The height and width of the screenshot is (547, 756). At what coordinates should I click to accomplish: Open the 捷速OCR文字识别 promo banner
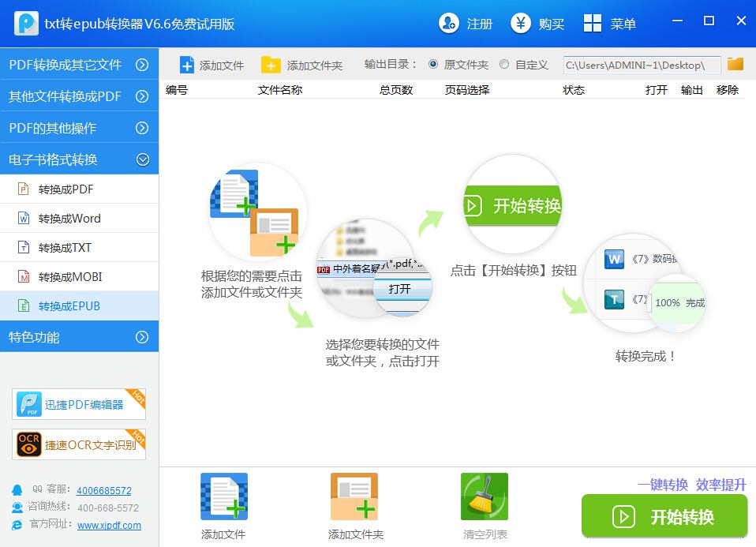click(79, 444)
